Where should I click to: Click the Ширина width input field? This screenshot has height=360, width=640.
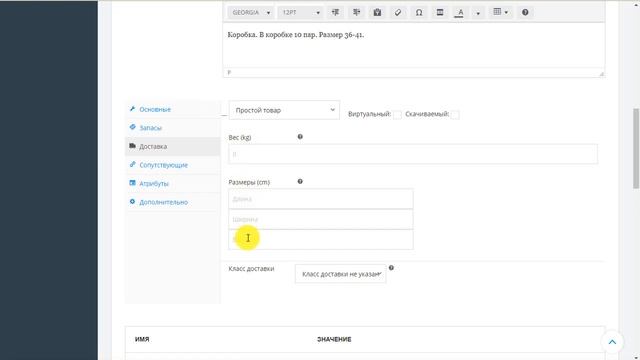[x=321, y=219]
